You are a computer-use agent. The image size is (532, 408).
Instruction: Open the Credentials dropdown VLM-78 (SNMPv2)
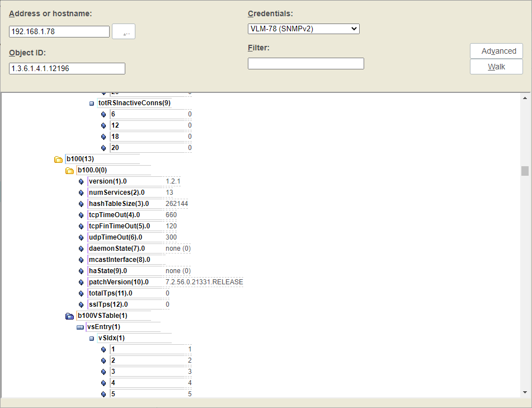(x=303, y=29)
